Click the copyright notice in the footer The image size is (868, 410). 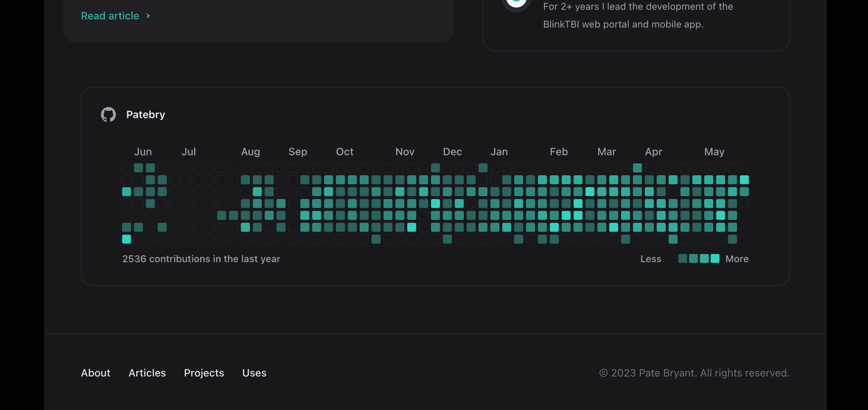[x=694, y=373]
